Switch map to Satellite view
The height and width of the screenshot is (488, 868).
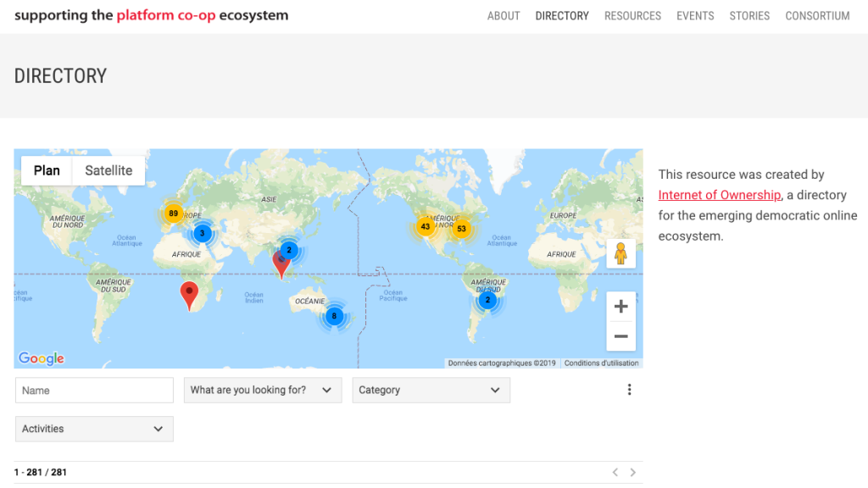click(x=108, y=170)
